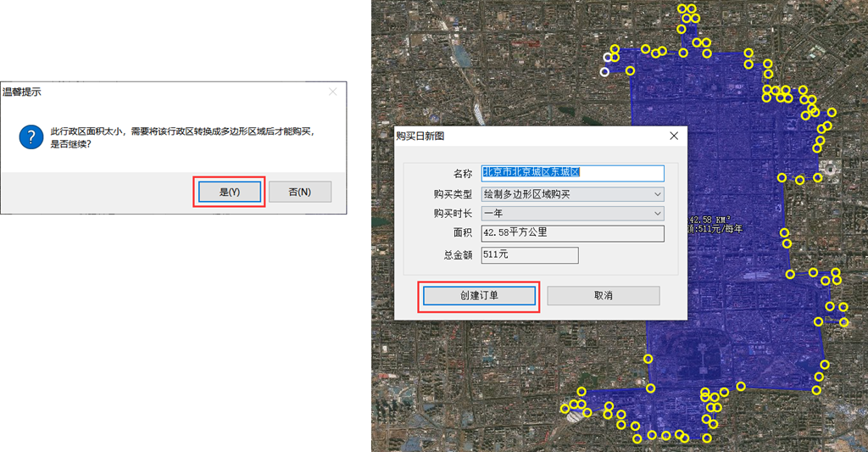
Task: Decline using the 否(N) button
Action: (x=300, y=192)
